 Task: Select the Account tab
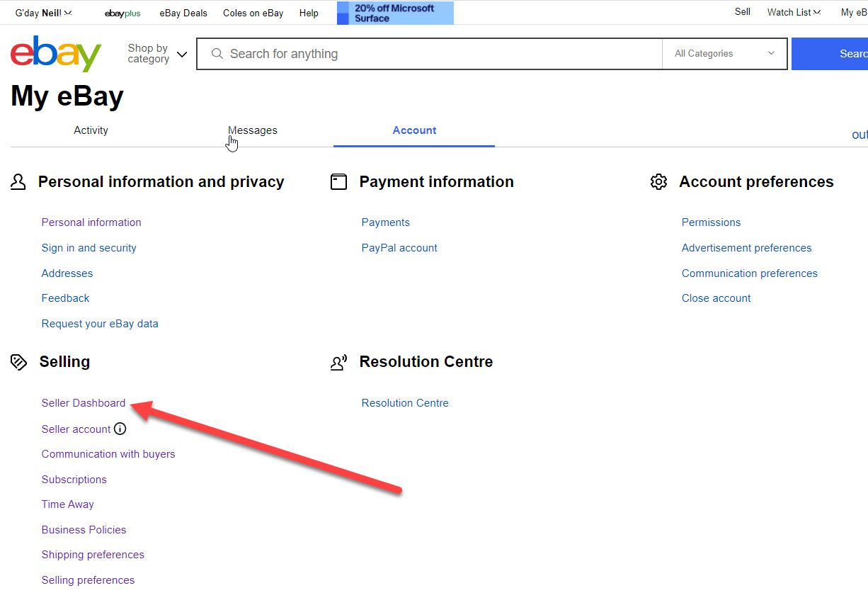414,130
